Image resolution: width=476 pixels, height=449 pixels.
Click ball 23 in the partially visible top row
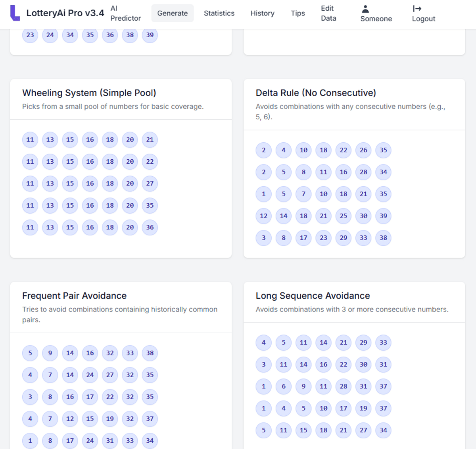30,35
